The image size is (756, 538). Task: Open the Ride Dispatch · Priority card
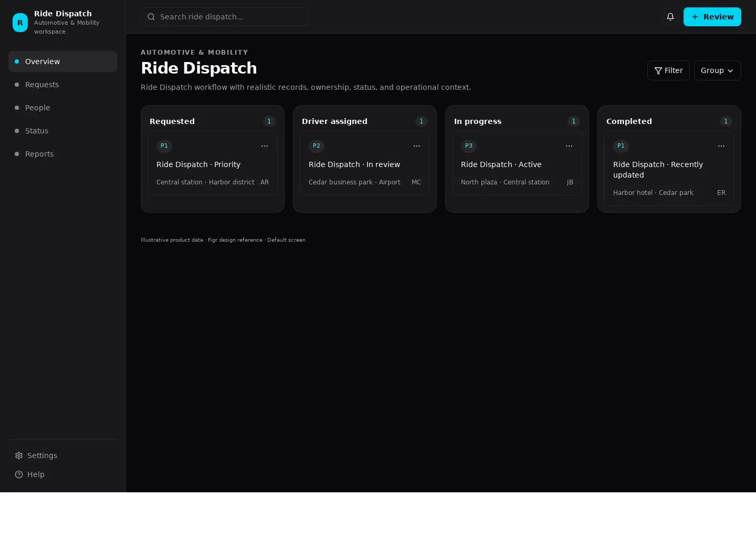[213, 163]
